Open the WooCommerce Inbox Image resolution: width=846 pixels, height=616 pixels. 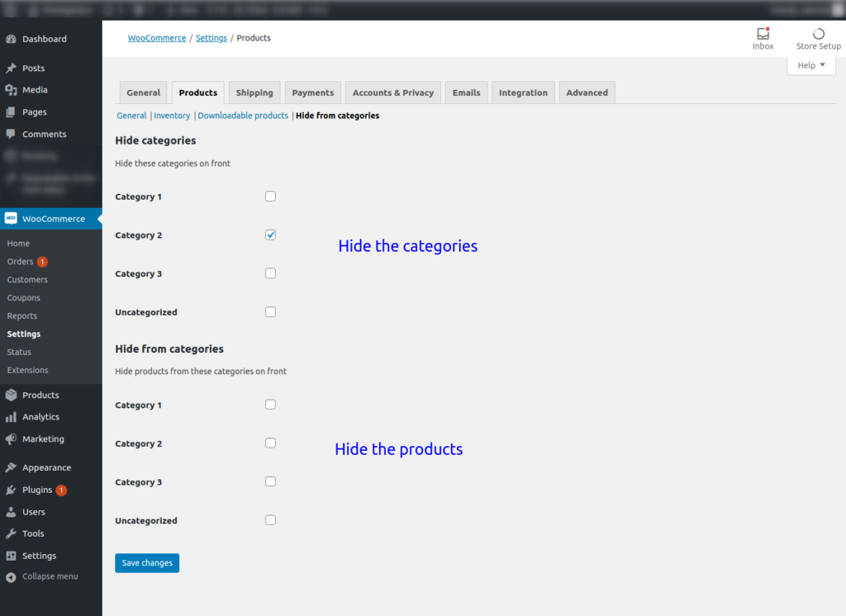(x=763, y=38)
